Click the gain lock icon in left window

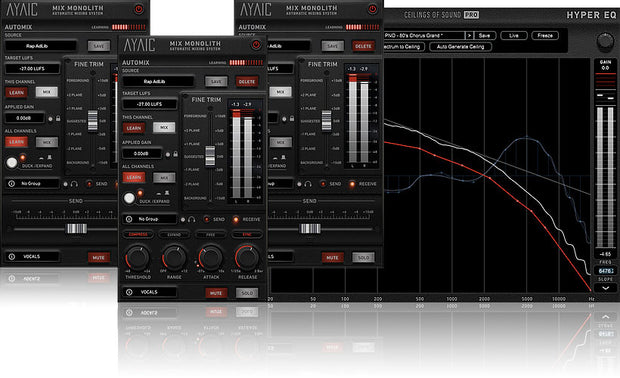[58, 119]
